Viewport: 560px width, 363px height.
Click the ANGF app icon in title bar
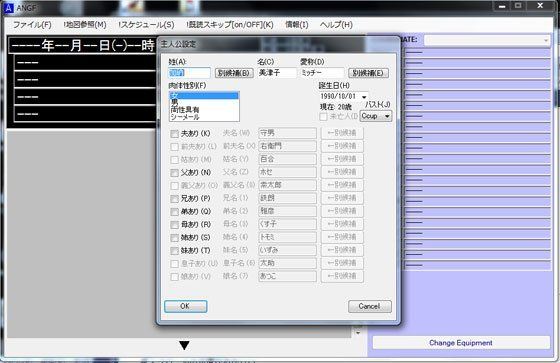pyautogui.click(x=9, y=8)
